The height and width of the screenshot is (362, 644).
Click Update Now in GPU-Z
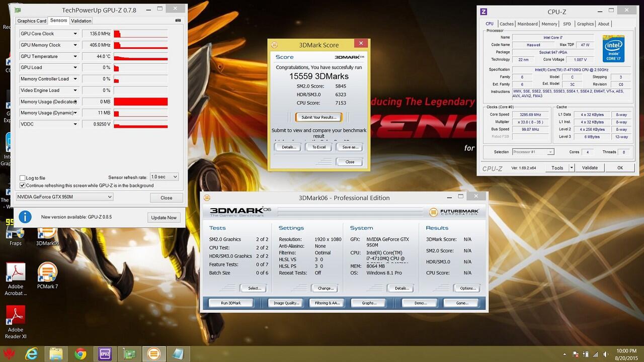coord(164,217)
